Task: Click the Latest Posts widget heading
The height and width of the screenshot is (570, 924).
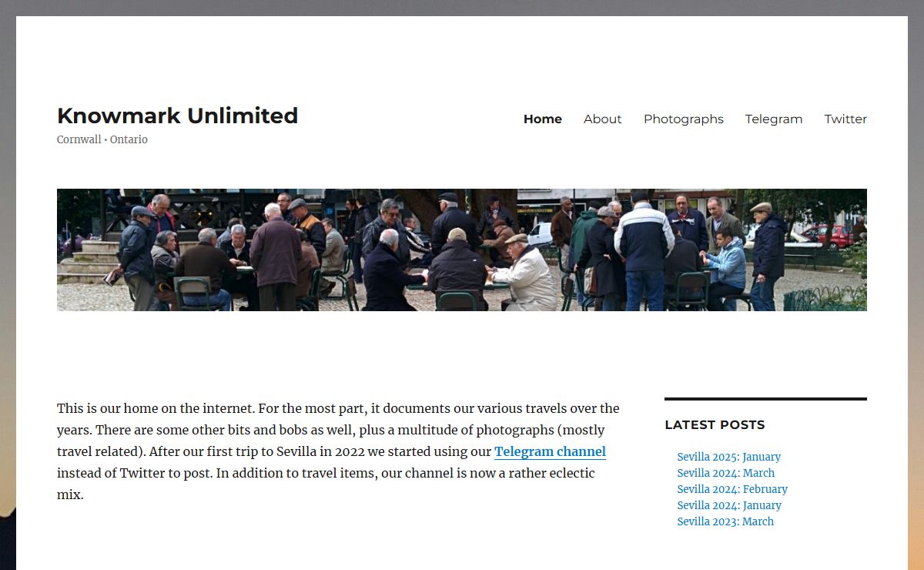Action: click(715, 424)
